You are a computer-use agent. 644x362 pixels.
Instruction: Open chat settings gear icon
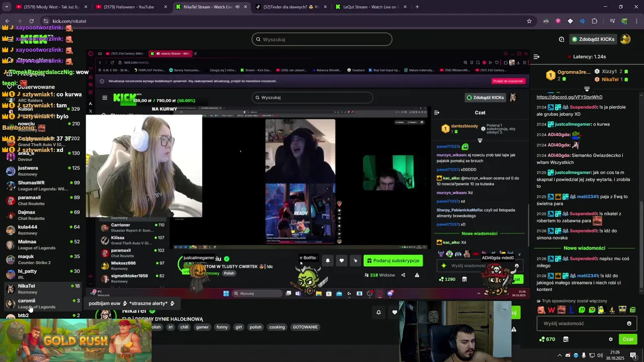[611, 339]
